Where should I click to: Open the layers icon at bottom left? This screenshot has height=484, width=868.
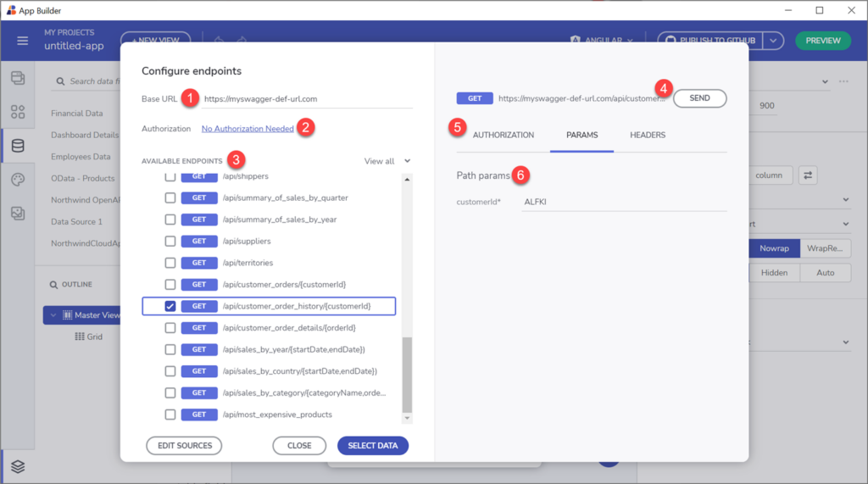click(18, 467)
